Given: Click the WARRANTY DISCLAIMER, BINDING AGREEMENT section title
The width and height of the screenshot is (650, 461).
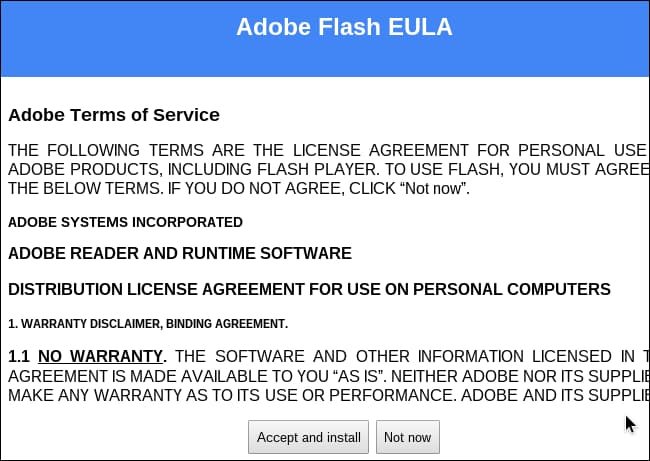Looking at the screenshot, I should point(148,323).
